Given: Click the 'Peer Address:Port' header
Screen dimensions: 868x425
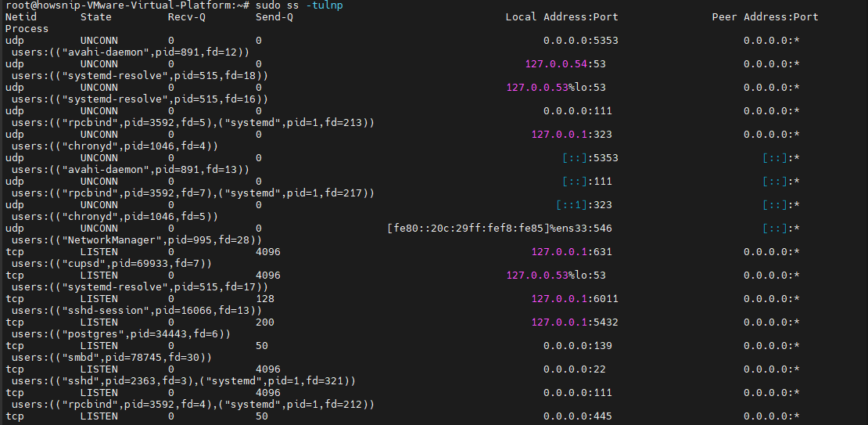Looking at the screenshot, I should point(765,17).
